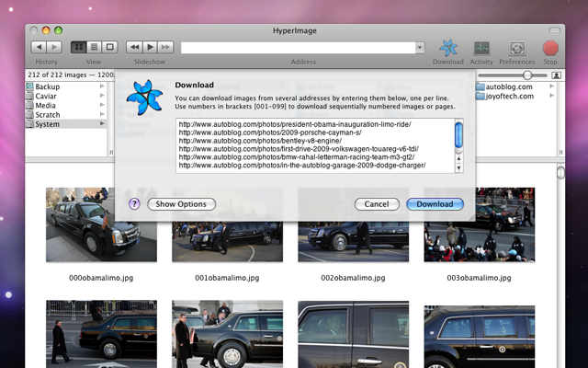
Task: Switch to thumbnail grid view
Action: point(78,47)
